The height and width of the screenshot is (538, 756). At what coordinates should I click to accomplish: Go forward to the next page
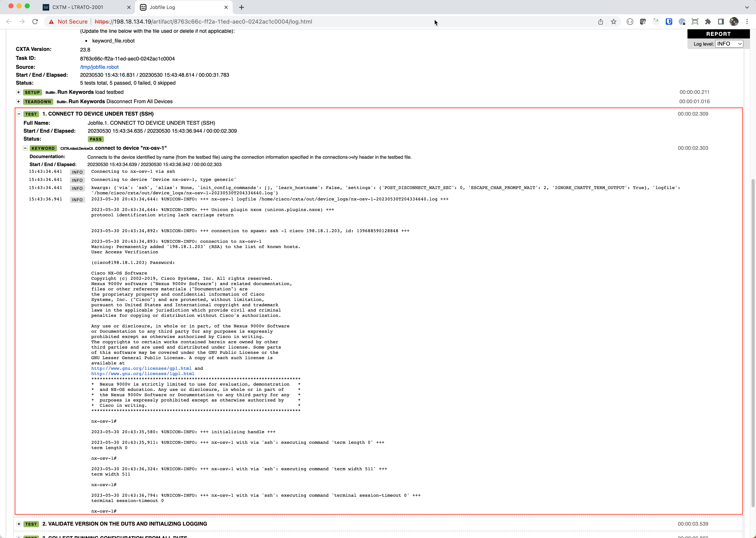click(22, 22)
